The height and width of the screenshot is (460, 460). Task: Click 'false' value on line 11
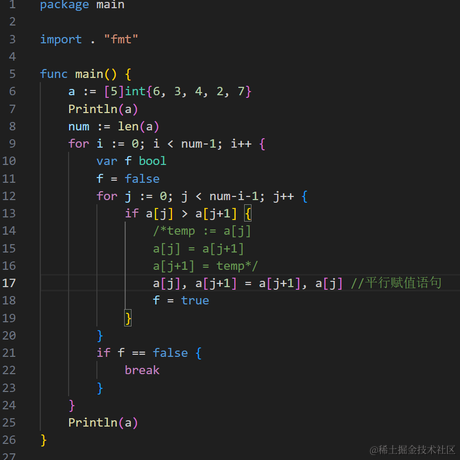tap(142, 179)
